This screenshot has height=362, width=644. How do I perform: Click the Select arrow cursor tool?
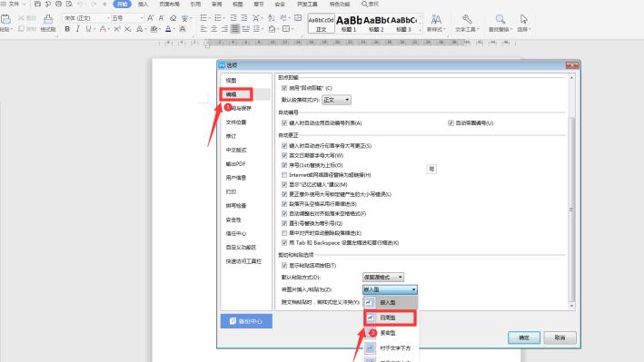click(x=524, y=19)
